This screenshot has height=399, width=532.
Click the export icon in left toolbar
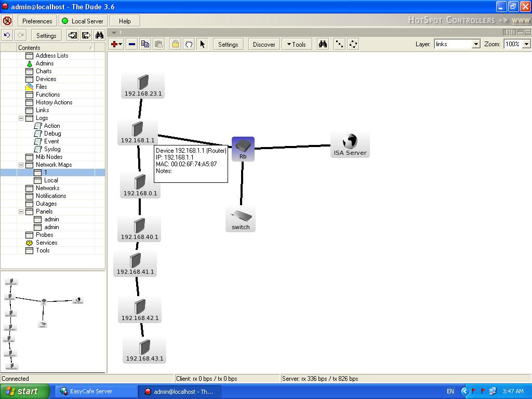tap(86, 35)
